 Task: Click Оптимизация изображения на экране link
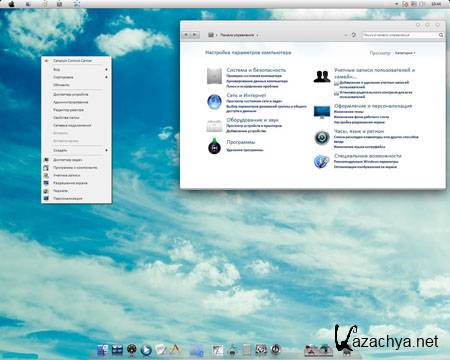(x=365, y=167)
